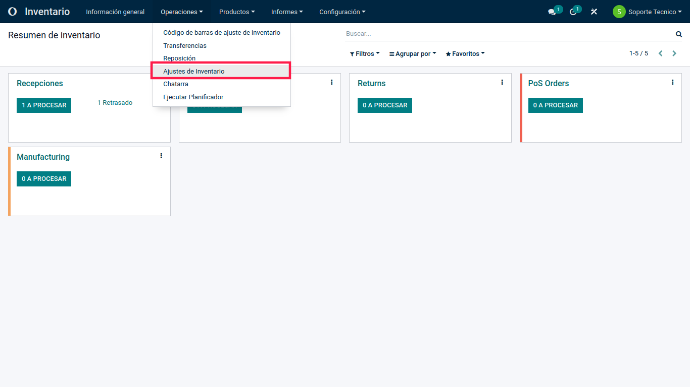Click the Resumen de Inventario heading
This screenshot has height=387, width=690.
[x=54, y=35]
